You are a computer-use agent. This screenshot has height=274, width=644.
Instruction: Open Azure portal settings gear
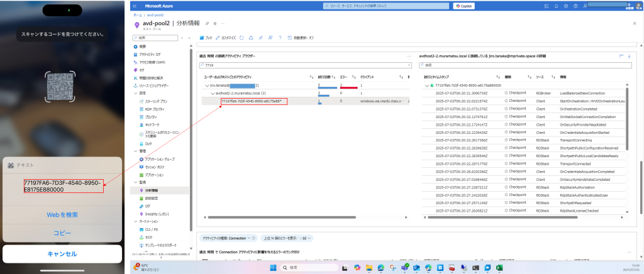565,6
